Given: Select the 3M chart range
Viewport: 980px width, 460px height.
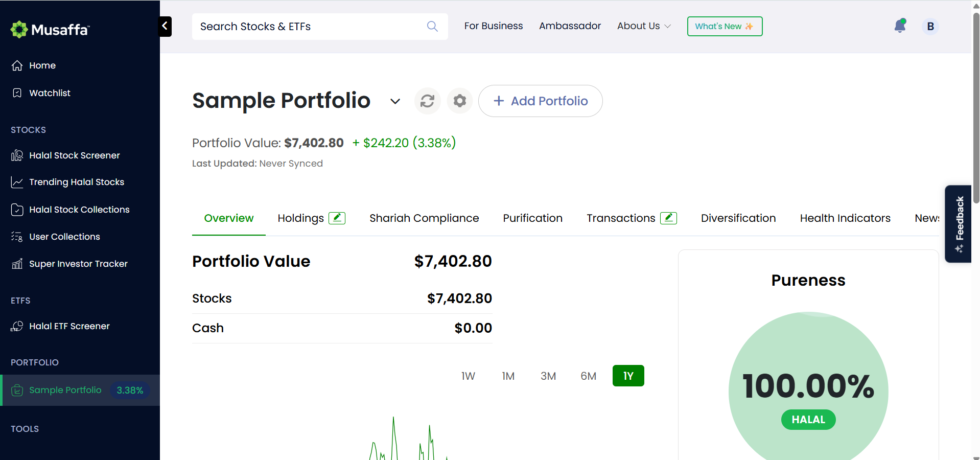Looking at the screenshot, I should point(548,376).
